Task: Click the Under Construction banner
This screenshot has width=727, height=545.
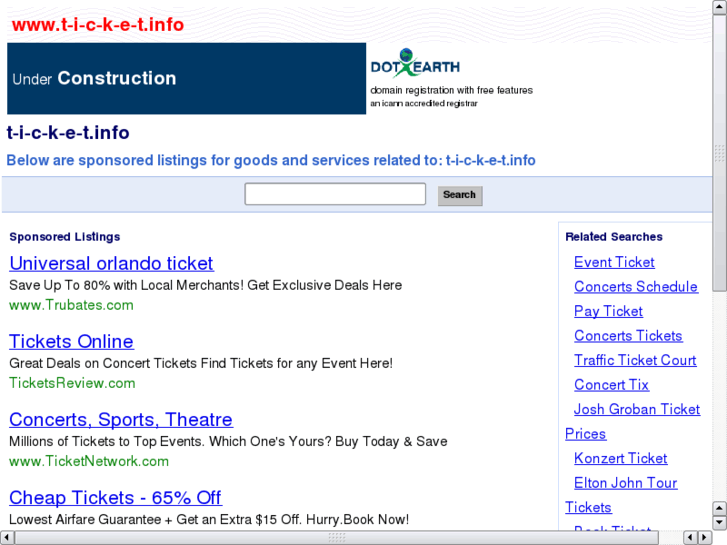Action: point(186,78)
